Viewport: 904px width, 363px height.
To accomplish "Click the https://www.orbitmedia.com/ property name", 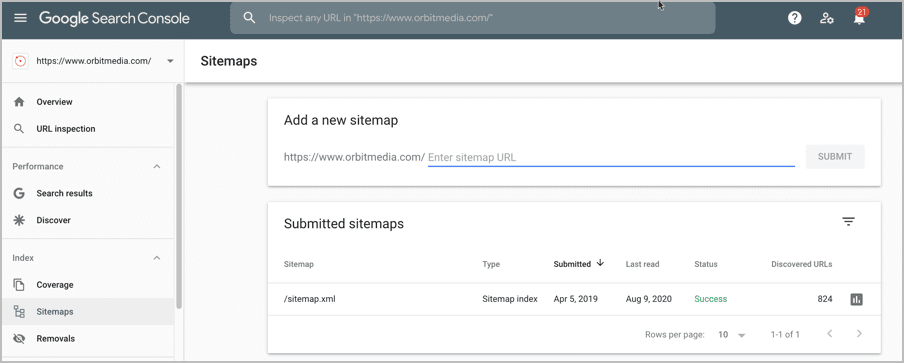I will (93, 60).
